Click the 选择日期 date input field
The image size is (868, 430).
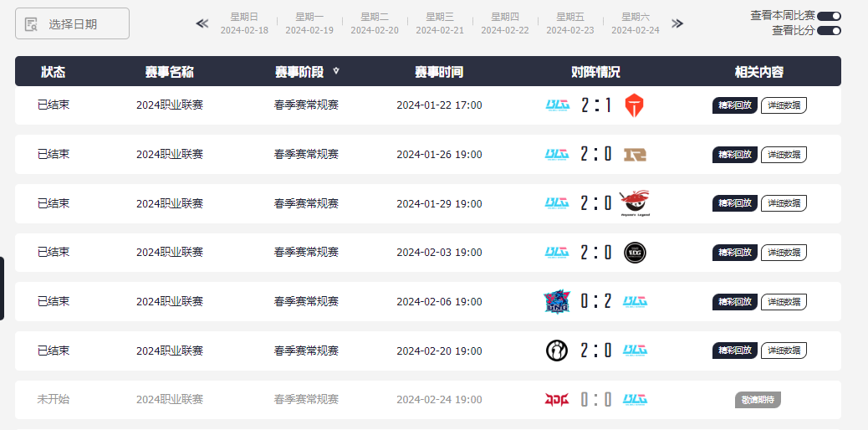pyautogui.click(x=72, y=23)
